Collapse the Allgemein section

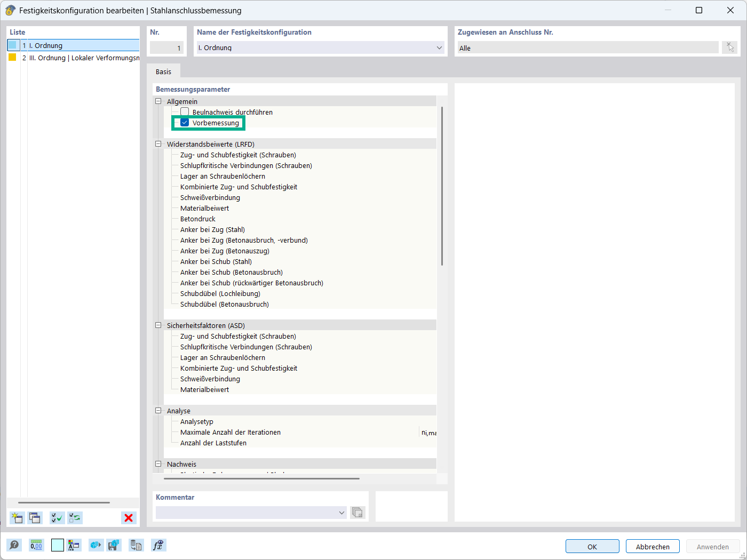158,101
